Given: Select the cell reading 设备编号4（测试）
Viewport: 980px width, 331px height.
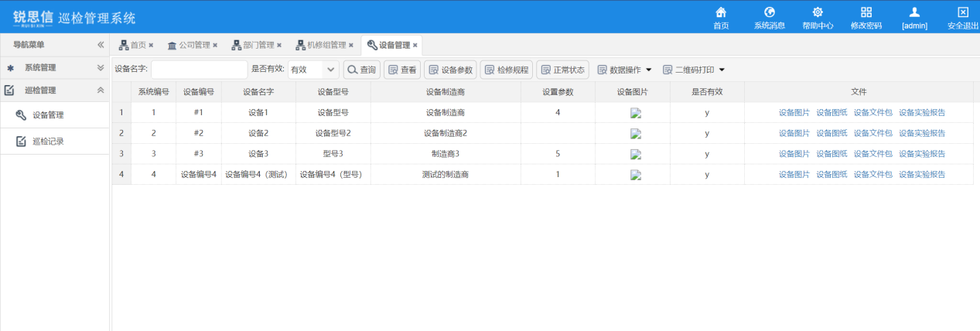Looking at the screenshot, I should click(258, 175).
